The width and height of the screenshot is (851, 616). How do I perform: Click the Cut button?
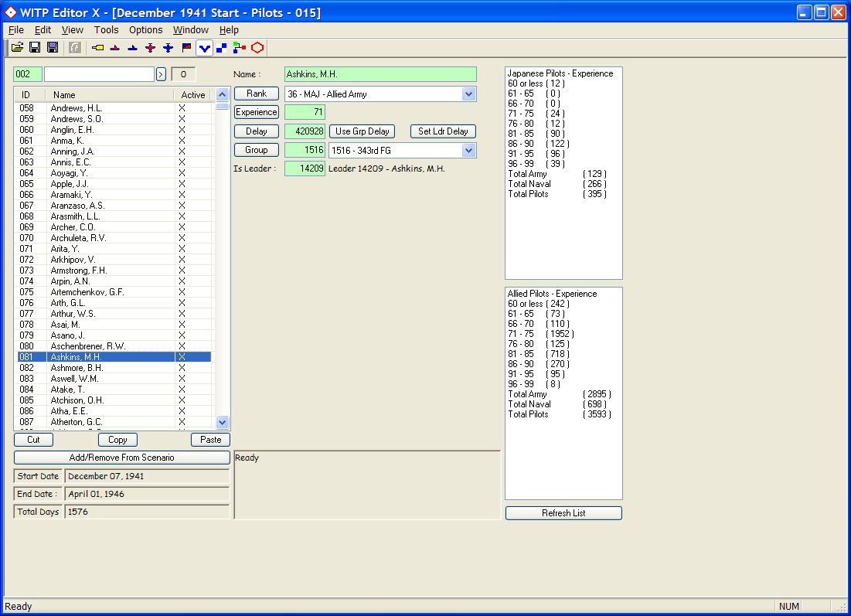(x=34, y=440)
